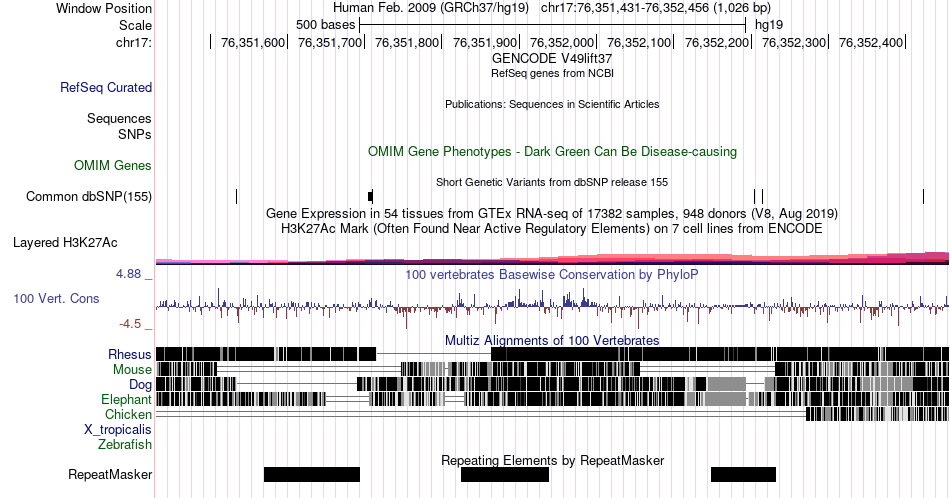Click the OMIM Gene Phenotypes title
Screen dimensions: 950x498
point(552,151)
